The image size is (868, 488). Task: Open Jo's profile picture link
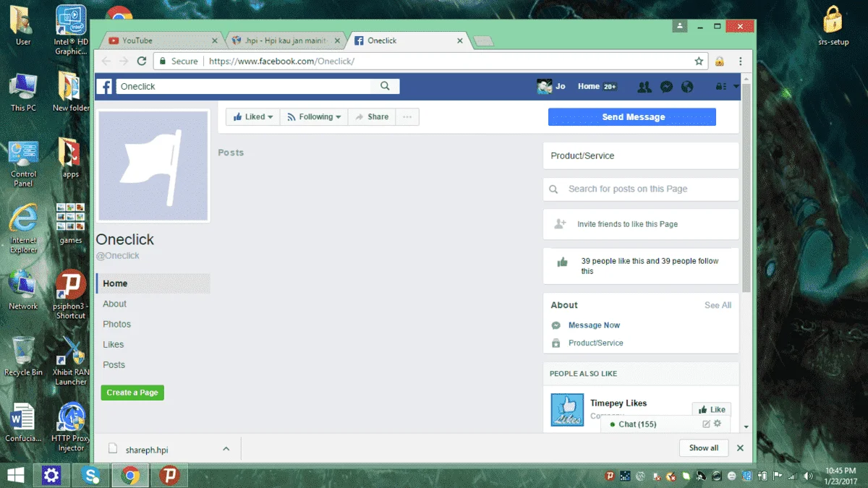pyautogui.click(x=545, y=87)
